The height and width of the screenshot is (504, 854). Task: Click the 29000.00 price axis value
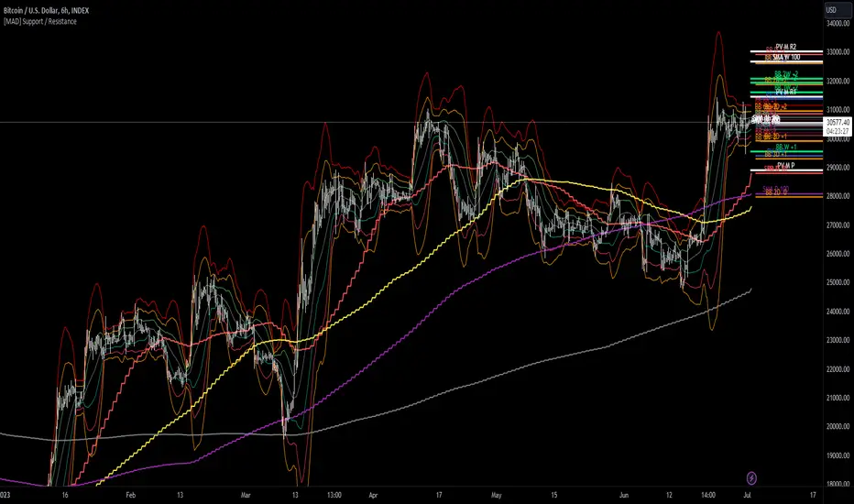click(838, 168)
